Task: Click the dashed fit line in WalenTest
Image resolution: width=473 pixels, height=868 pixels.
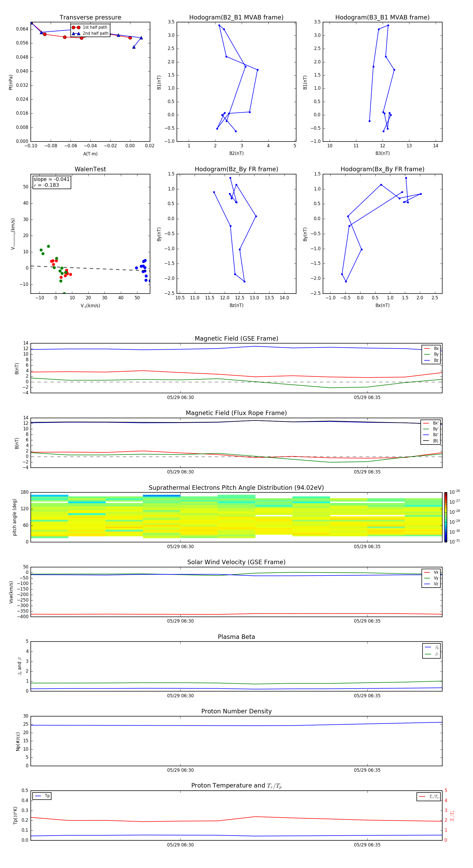Action: click(x=90, y=268)
